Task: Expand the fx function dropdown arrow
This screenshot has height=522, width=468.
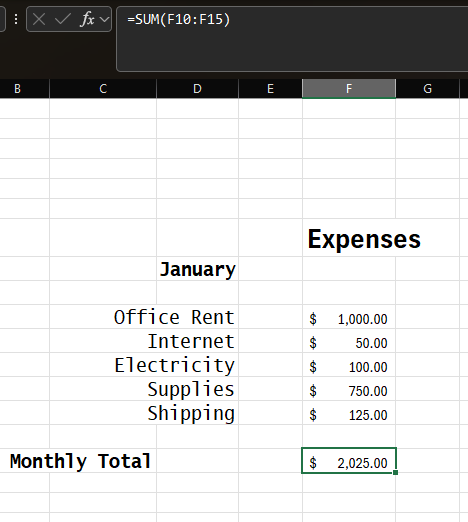Action: click(104, 19)
